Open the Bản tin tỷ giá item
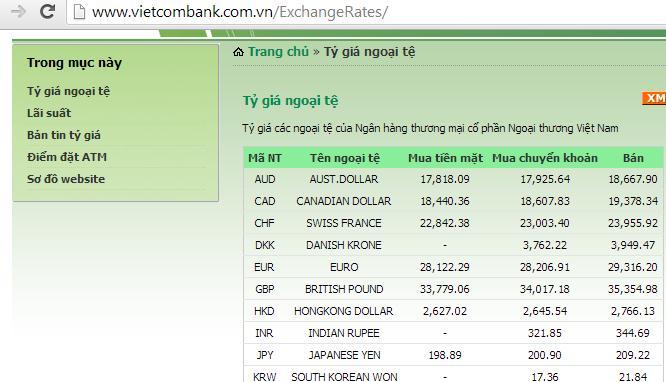Screen dimensions: 666x382 (64, 135)
